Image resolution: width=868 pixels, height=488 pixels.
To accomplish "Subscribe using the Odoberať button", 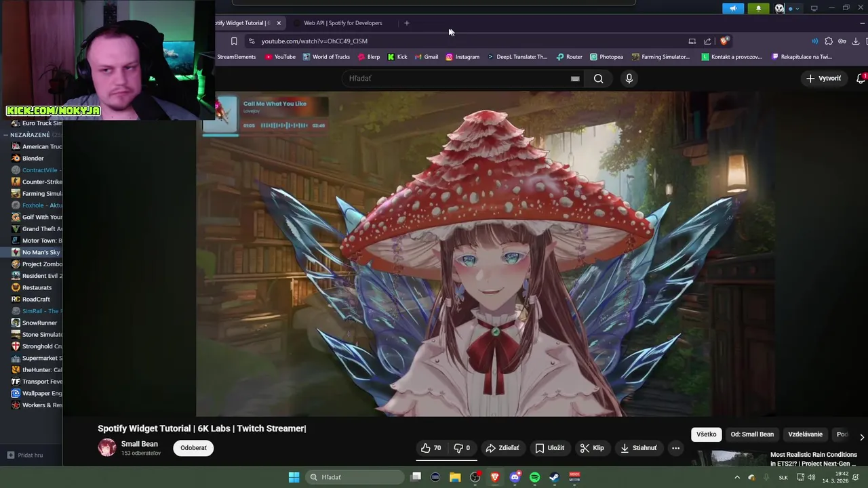I will click(x=193, y=448).
